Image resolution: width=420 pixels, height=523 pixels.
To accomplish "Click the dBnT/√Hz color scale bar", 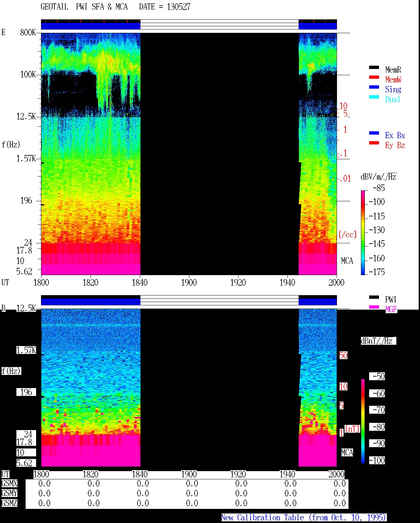I will click(x=363, y=421).
